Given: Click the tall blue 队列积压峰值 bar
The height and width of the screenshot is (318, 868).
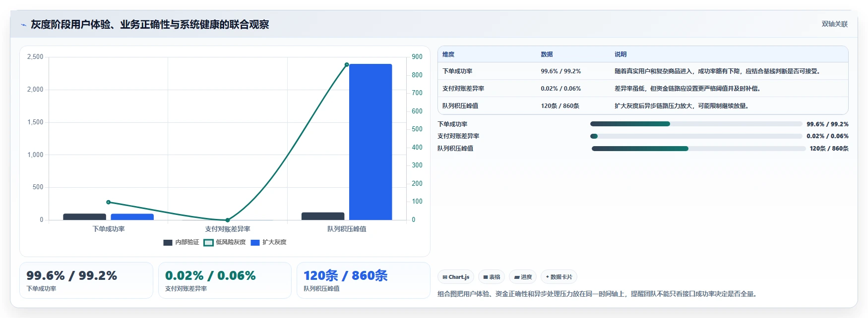Looking at the screenshot, I should (371, 142).
